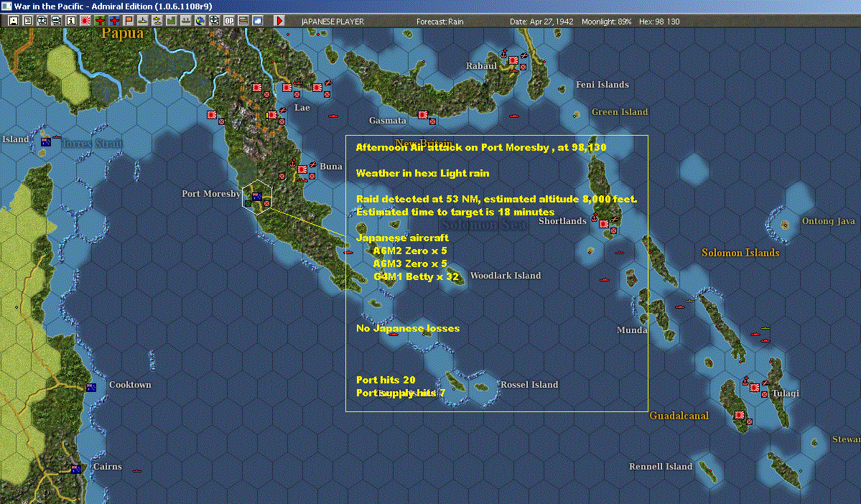The image size is (861, 504).
Task: Click red plane on green background icon
Action: [99, 21]
